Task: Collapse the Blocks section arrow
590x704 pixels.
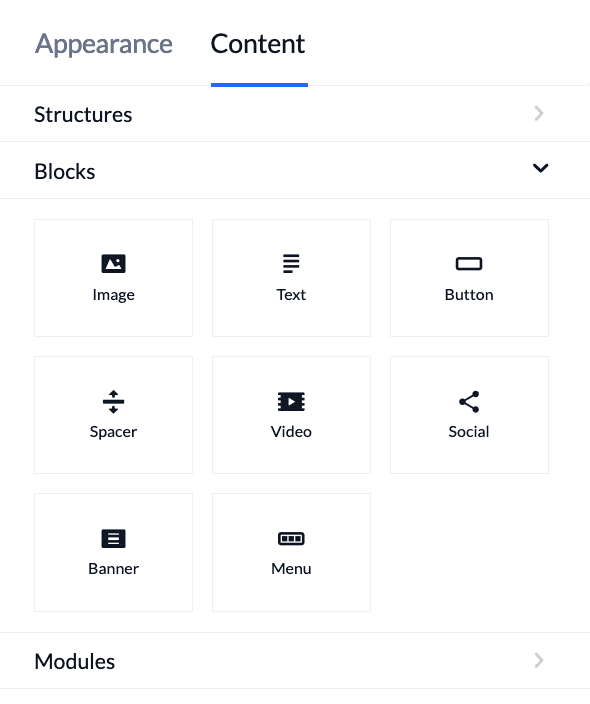Action: coord(540,168)
